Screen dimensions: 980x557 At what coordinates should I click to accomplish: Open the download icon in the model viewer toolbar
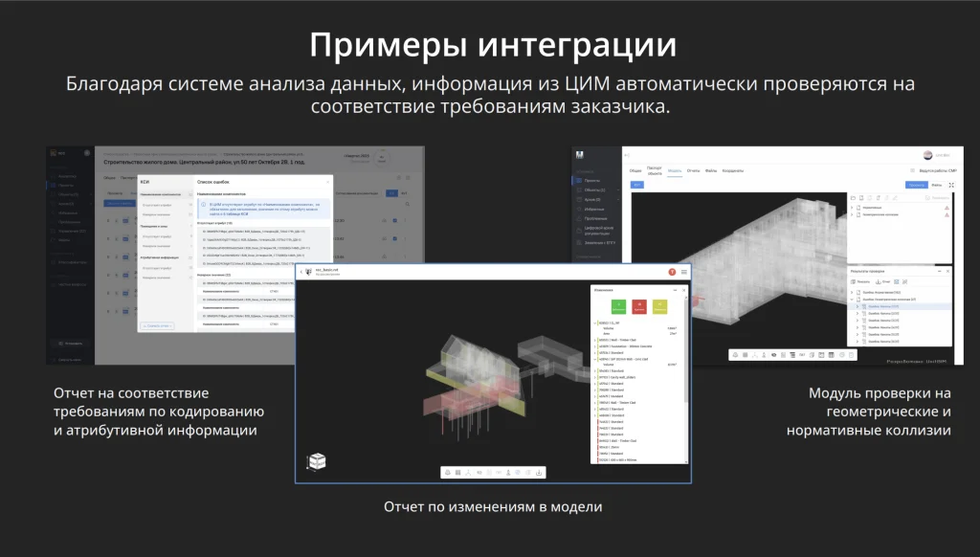tap(539, 472)
